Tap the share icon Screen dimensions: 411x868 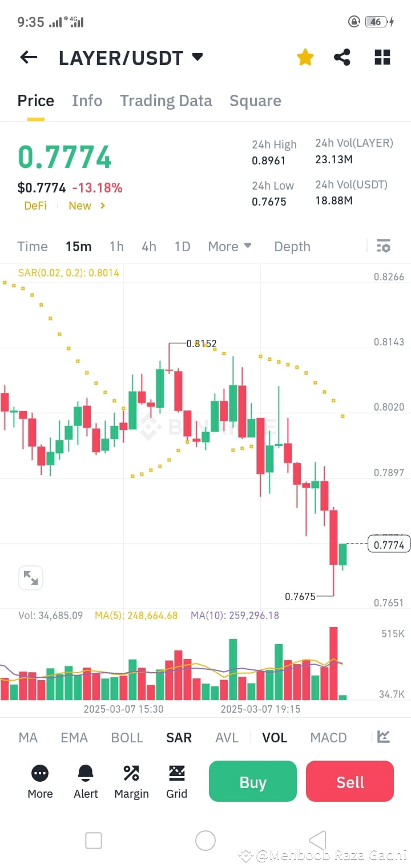tap(342, 57)
